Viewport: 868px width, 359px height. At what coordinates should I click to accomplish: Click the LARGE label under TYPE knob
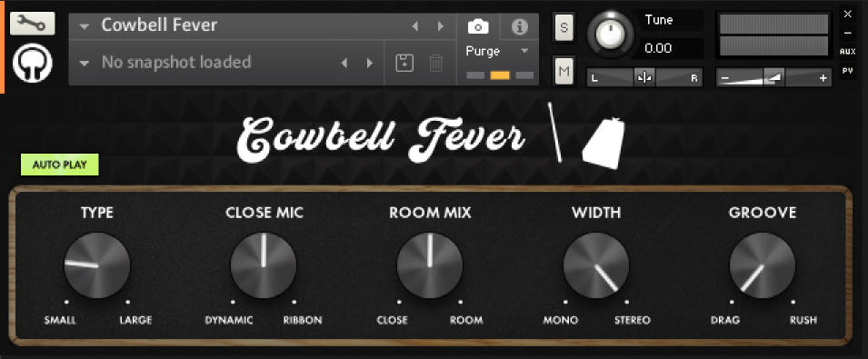(x=135, y=320)
